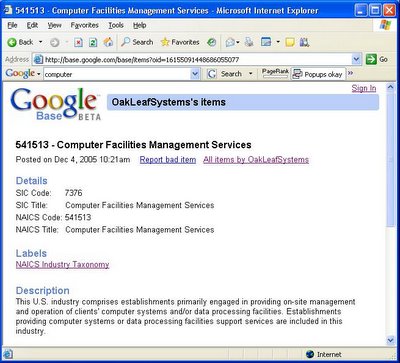Open the Back history dropdown arrow
Viewport: 400px width, 363px height.
(x=41, y=42)
